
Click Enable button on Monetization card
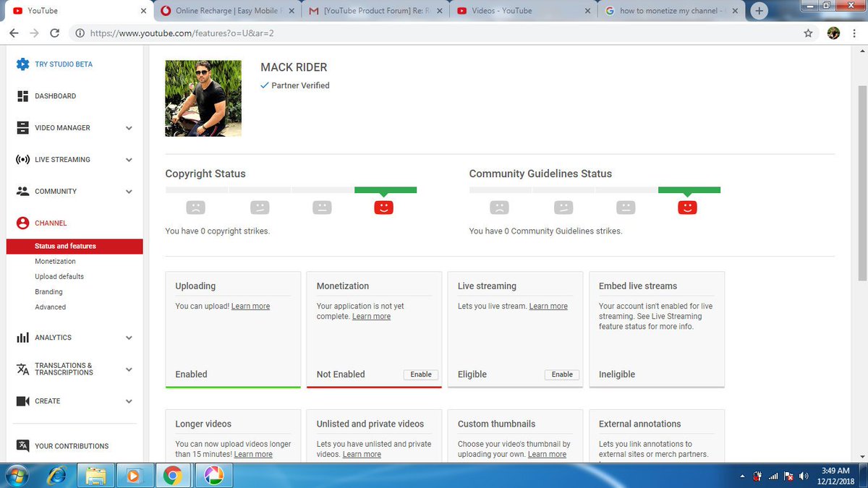(421, 374)
